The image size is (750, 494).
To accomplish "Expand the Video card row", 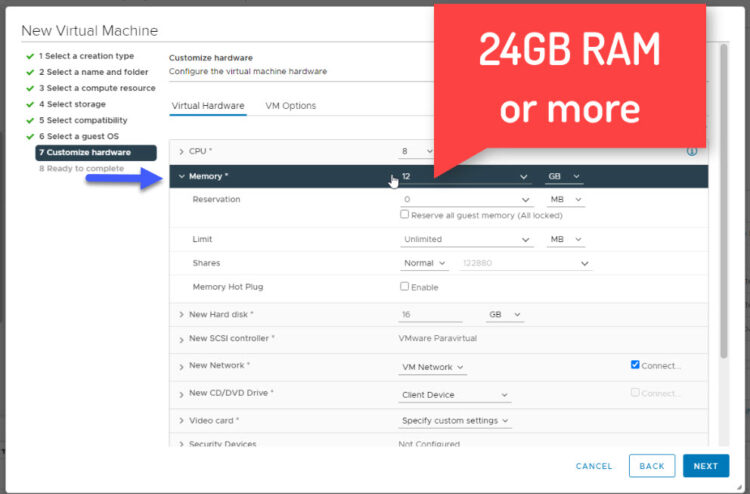I will 181,421.
